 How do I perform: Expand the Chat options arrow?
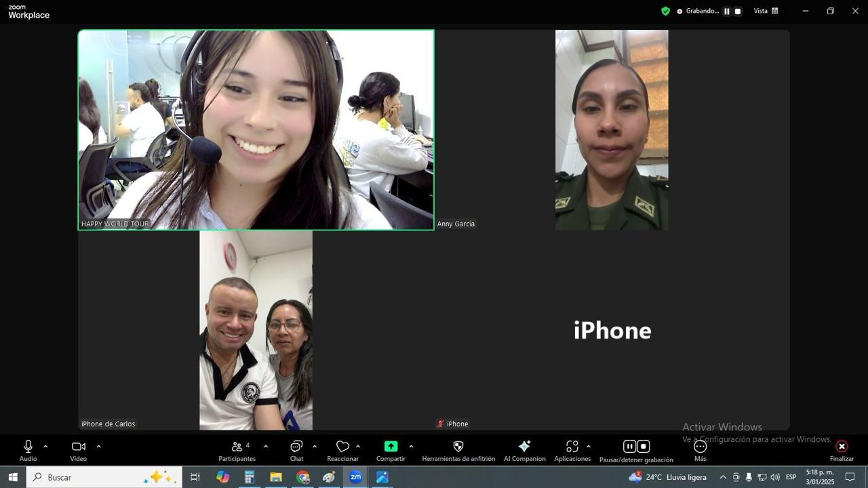[314, 447]
